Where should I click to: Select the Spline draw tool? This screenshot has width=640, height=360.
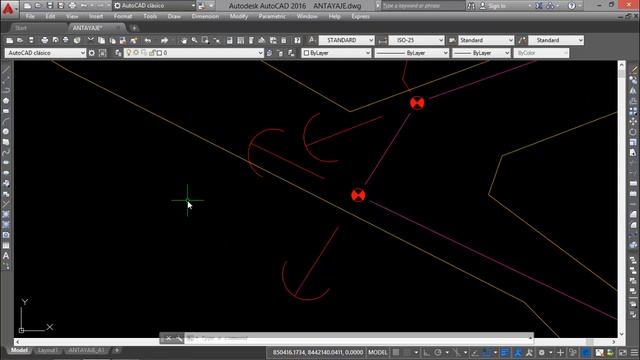tap(6, 152)
